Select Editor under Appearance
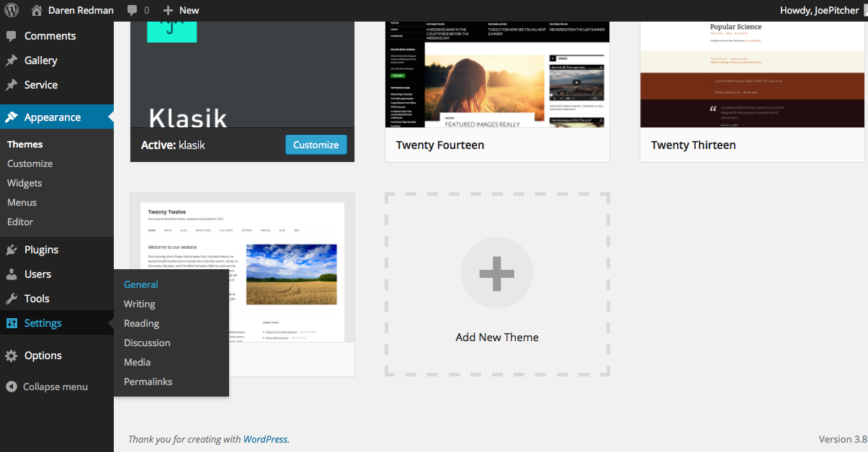Image resolution: width=868 pixels, height=452 pixels. tap(20, 222)
